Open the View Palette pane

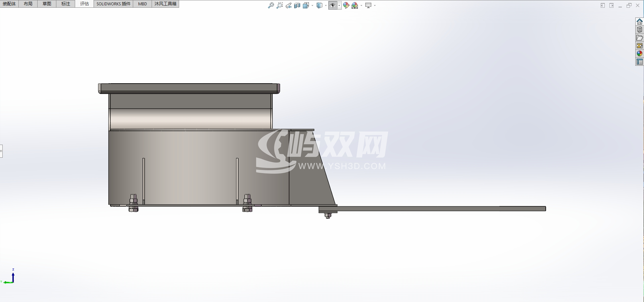click(x=639, y=46)
